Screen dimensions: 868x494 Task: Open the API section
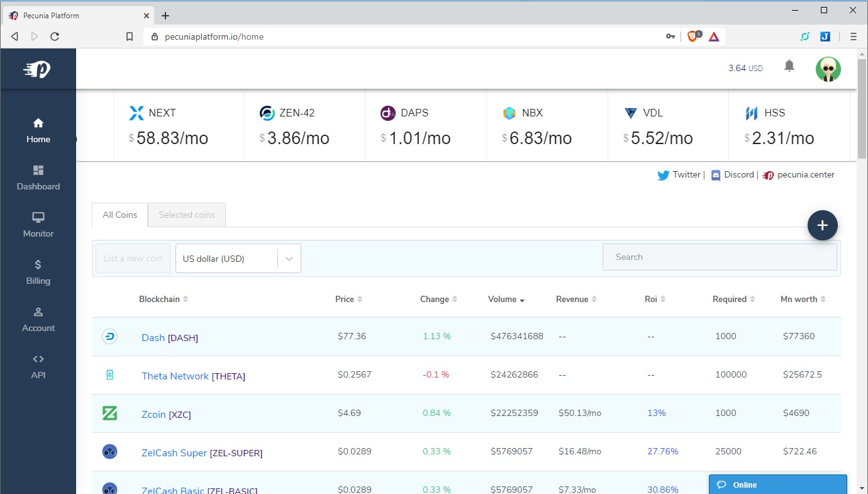[38, 366]
